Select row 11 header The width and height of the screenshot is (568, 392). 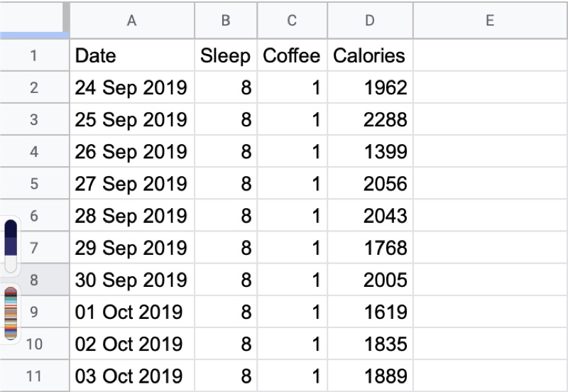(34, 376)
